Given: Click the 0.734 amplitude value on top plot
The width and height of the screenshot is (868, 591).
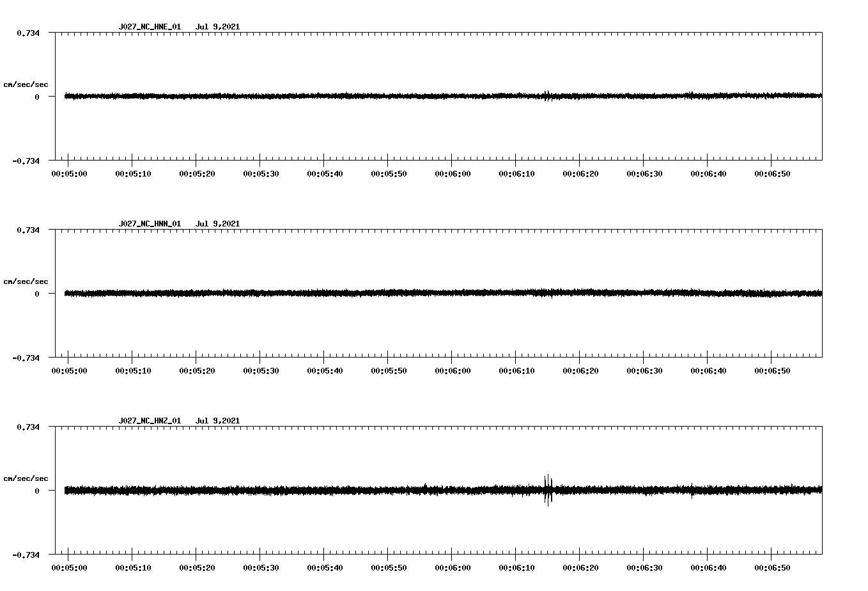Looking at the screenshot, I should point(29,32).
